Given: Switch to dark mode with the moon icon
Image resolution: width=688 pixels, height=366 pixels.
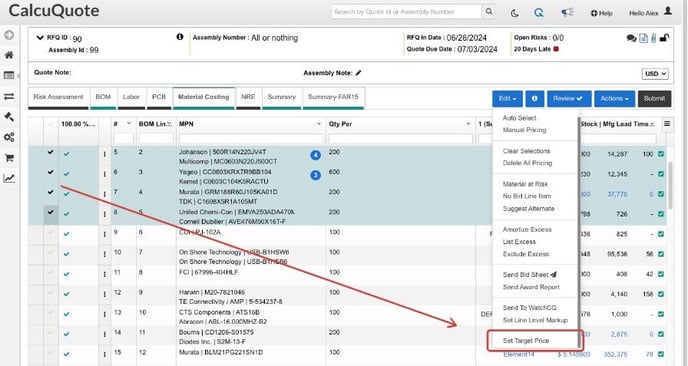Looking at the screenshot, I should click(x=515, y=13).
